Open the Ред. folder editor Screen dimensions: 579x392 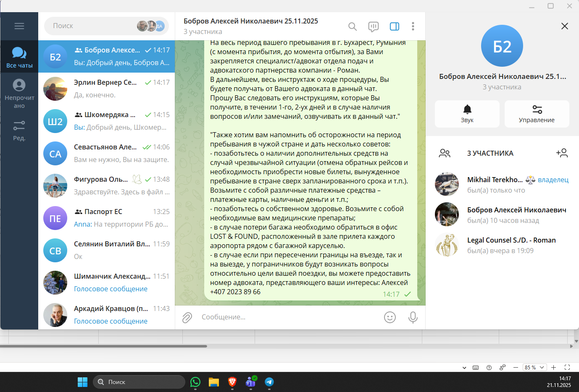click(19, 131)
